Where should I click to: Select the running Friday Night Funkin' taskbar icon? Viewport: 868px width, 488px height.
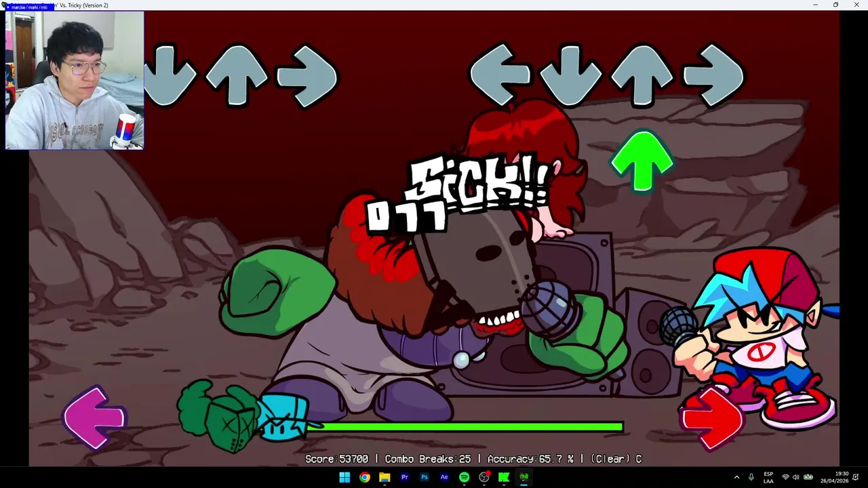pos(524,477)
